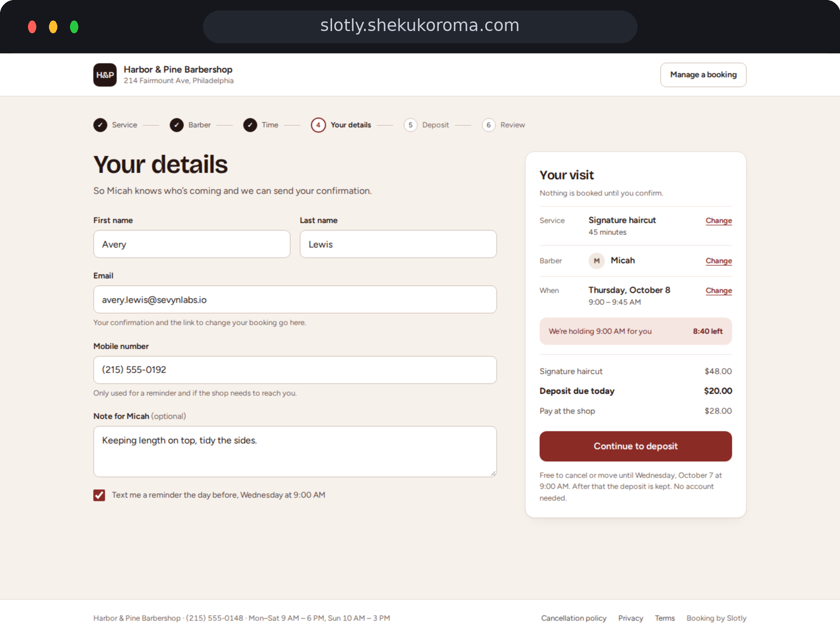Click the H&P barbershop logo
This screenshot has height=637, width=840.
[105, 75]
